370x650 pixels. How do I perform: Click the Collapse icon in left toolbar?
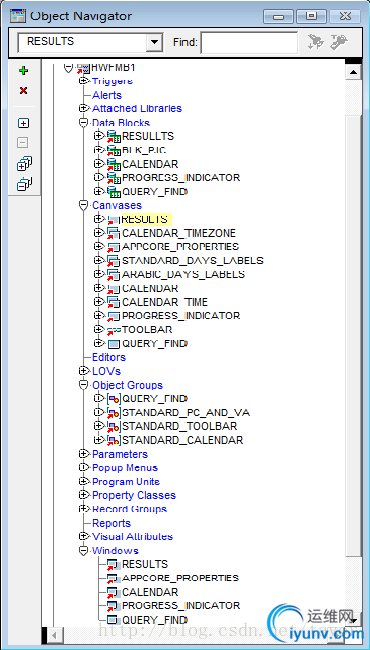[23, 143]
